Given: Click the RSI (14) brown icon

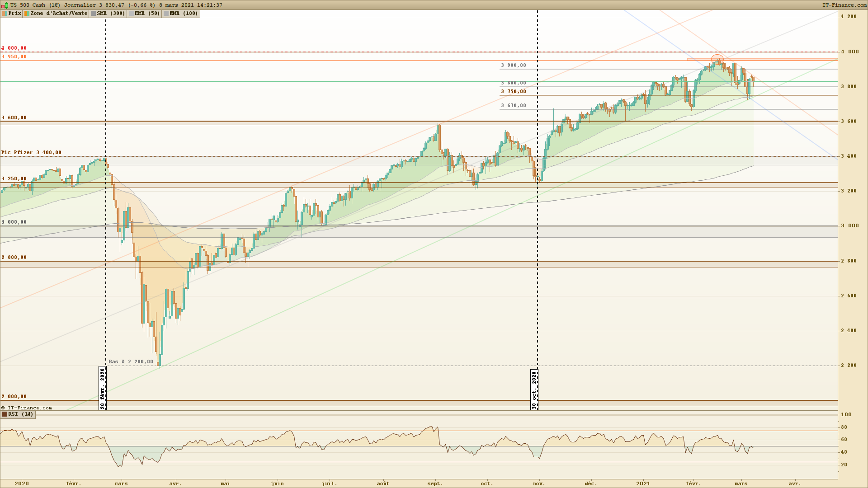Looking at the screenshot, I should coord(5,414).
